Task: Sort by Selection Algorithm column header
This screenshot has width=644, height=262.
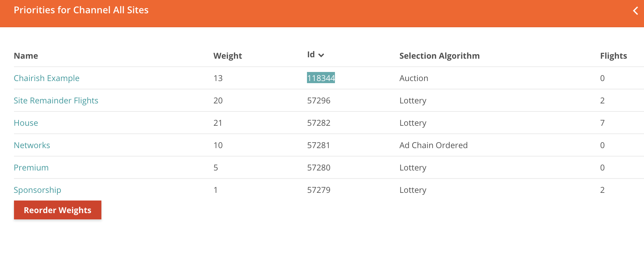Action: pyautogui.click(x=439, y=56)
